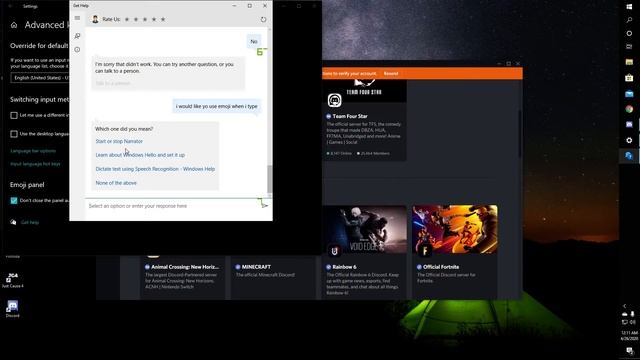Click the 'Emoji panel' heading in Settings
The height and width of the screenshot is (360, 640).
27,185
